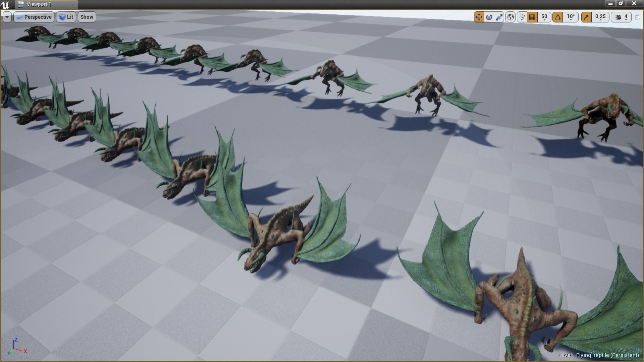Open the scale snap value dropdown showing 0,25
Screen dimensions: 644x362
(x=600, y=17)
